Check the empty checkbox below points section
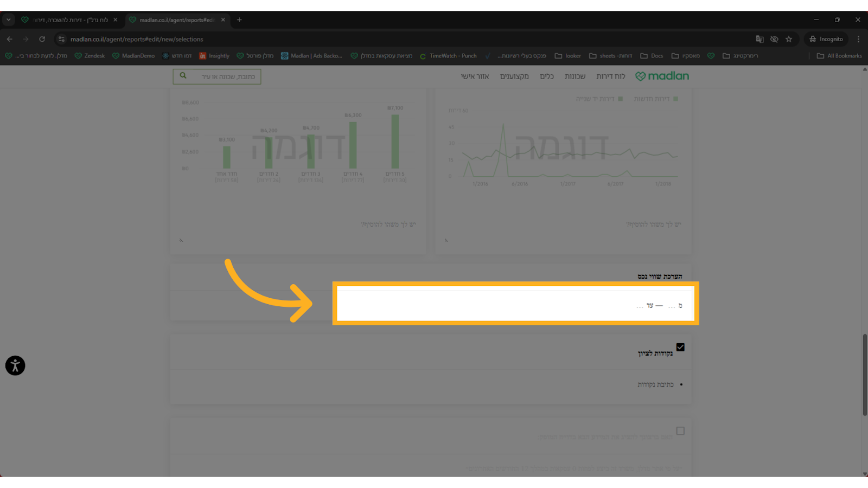 pos(680,431)
